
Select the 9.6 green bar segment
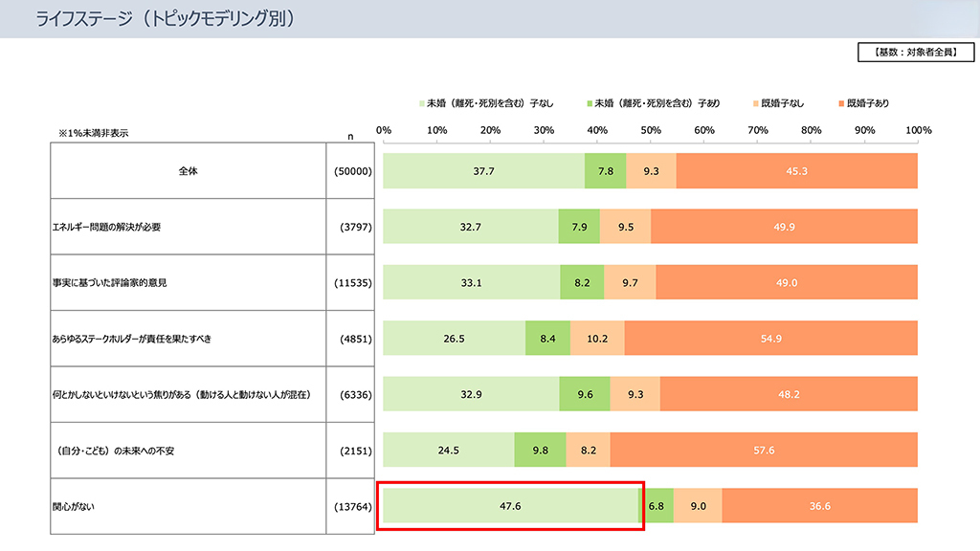tap(585, 394)
